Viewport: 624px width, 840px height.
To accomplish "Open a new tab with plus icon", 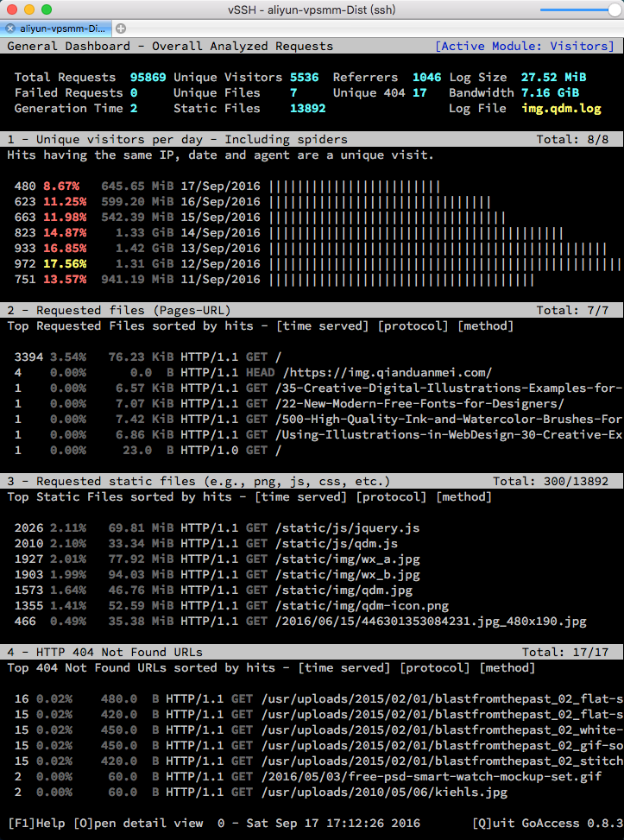I will (x=120, y=28).
